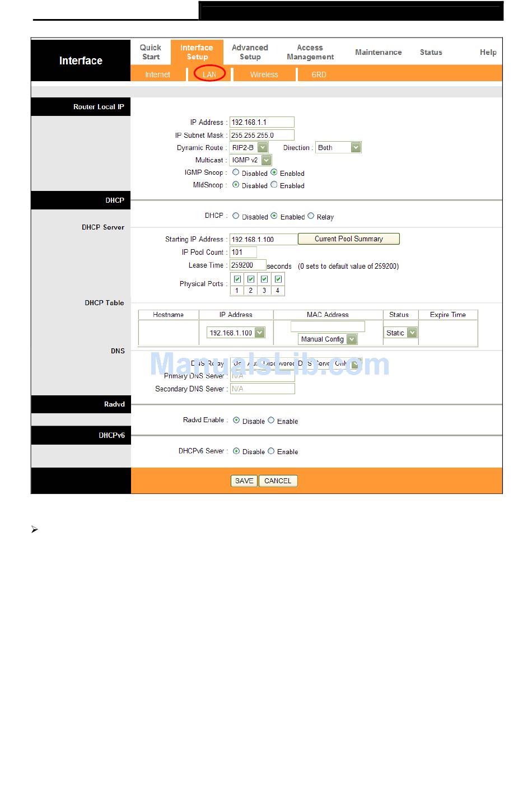
Task: Select DHCP Relay option
Action: point(311,216)
